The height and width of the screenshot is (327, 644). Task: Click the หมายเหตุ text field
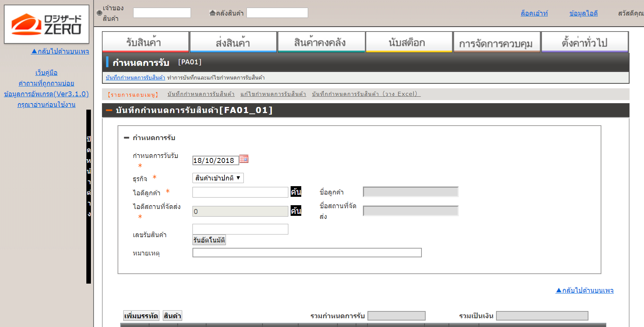pyautogui.click(x=307, y=253)
